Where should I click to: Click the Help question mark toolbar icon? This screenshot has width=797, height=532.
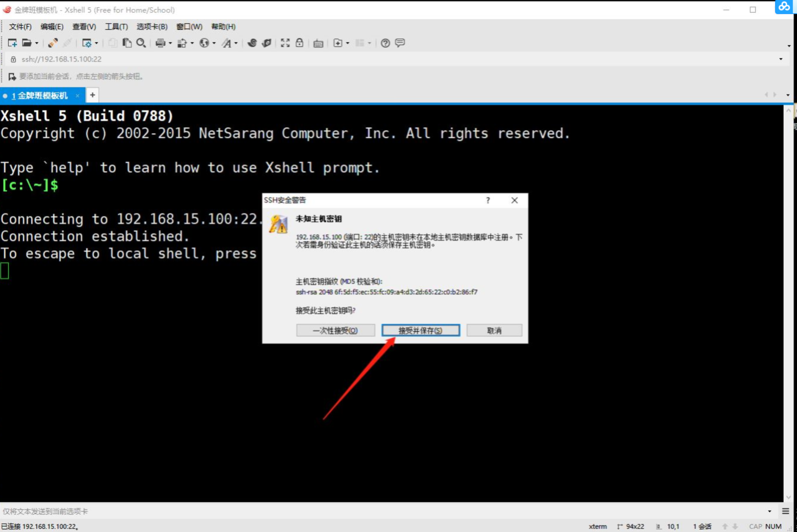385,43
